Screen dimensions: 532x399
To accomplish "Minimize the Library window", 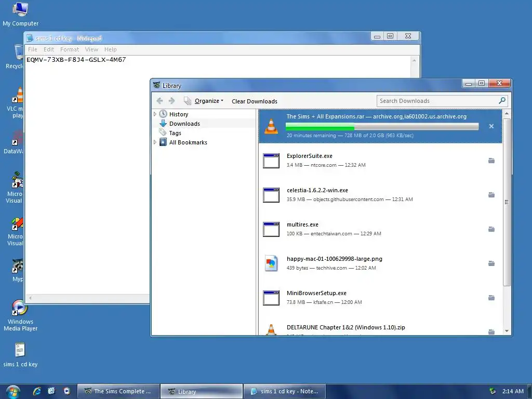I will tap(469, 84).
